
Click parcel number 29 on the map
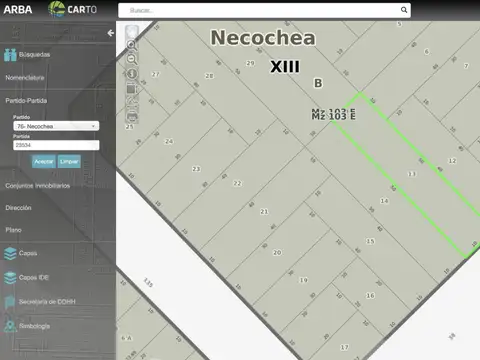coord(250,63)
